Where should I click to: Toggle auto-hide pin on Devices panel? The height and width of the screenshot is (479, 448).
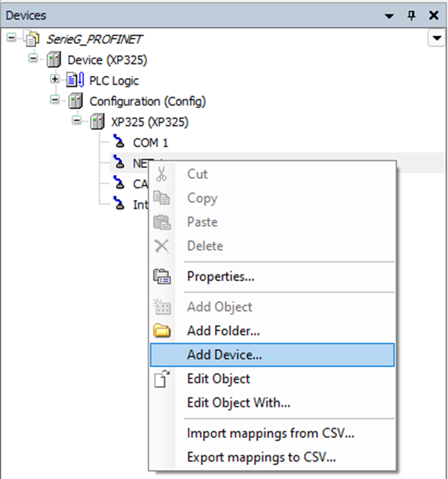coord(411,15)
